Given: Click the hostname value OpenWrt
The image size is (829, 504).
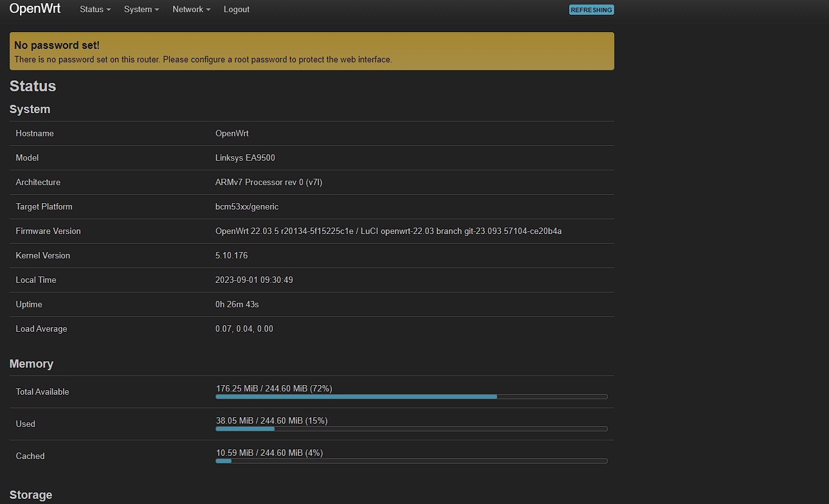Looking at the screenshot, I should pos(232,134).
